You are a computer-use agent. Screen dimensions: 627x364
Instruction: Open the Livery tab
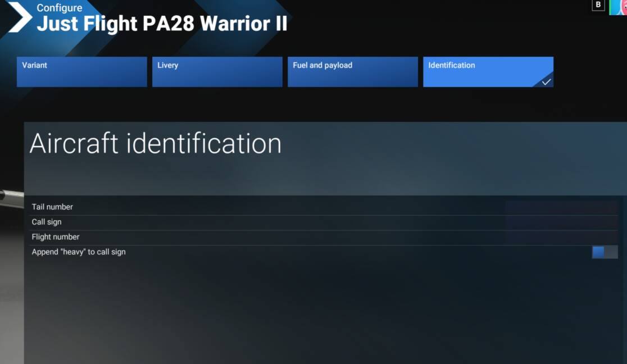(217, 72)
